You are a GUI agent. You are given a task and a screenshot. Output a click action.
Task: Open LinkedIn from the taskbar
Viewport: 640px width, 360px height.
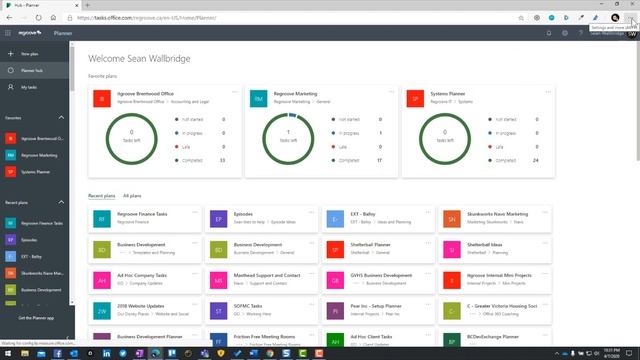pyautogui.click(x=107, y=353)
